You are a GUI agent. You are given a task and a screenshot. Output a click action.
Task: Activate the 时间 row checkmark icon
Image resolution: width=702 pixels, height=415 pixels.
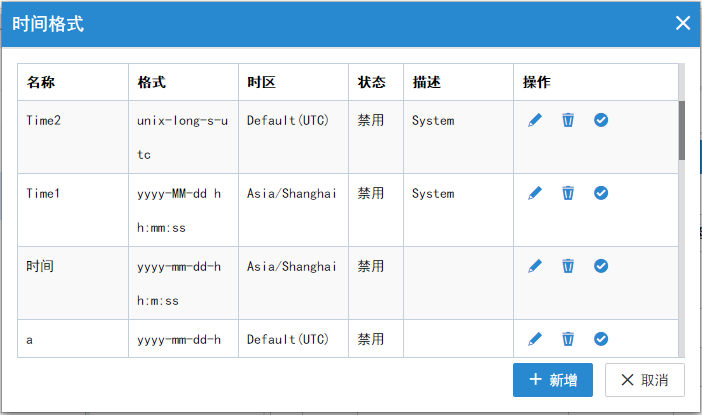601,266
